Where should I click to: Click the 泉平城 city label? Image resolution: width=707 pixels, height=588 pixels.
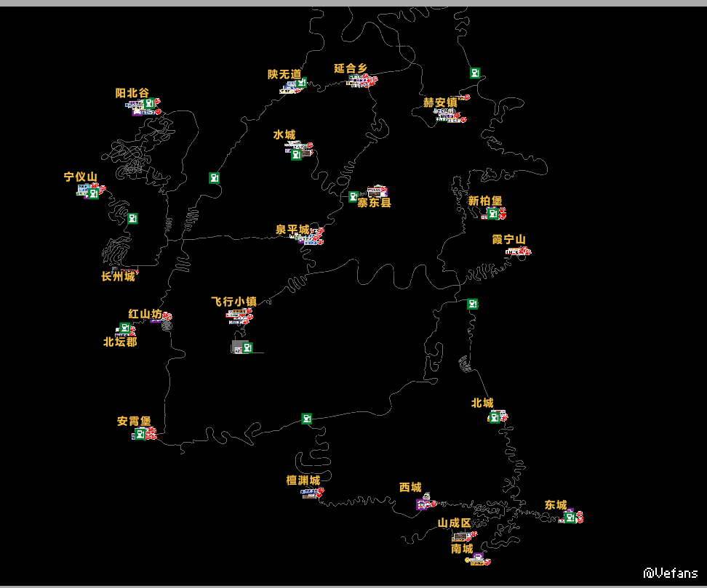pyautogui.click(x=292, y=230)
